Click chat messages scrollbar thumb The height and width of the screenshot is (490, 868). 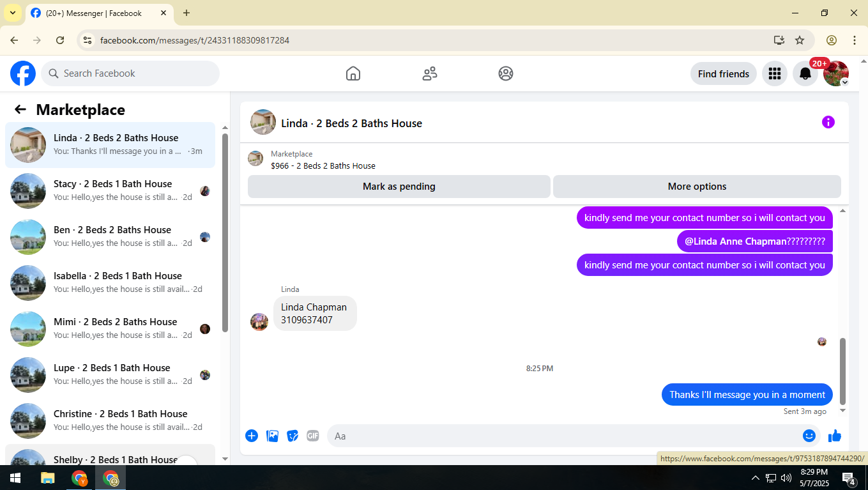(842, 371)
